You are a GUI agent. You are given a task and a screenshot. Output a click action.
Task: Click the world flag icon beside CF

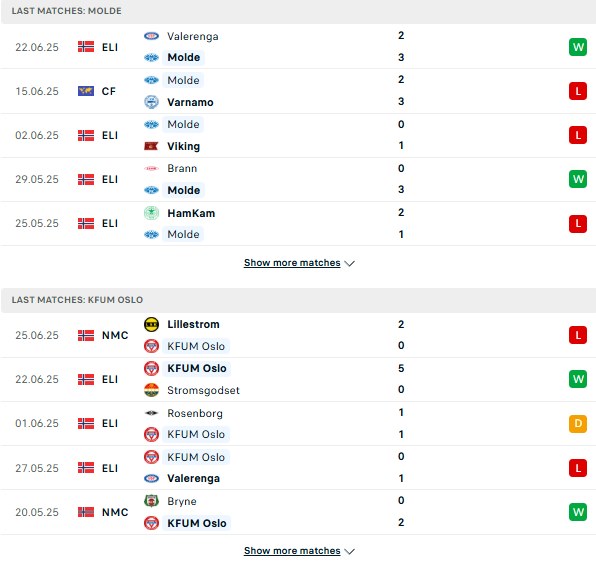click(86, 91)
